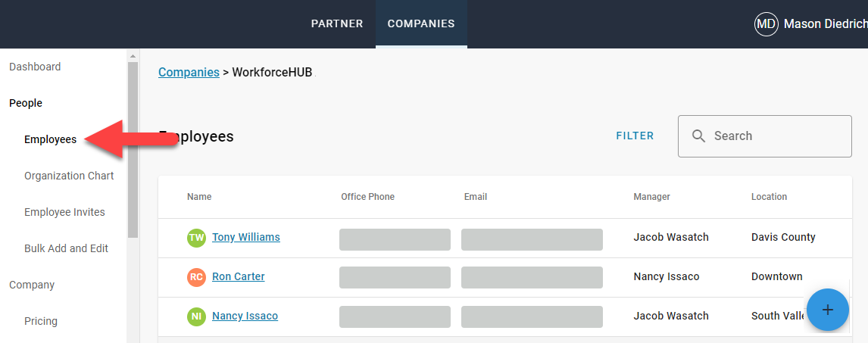Click Tony Williams' TW avatar
868x343 pixels.
pos(197,238)
